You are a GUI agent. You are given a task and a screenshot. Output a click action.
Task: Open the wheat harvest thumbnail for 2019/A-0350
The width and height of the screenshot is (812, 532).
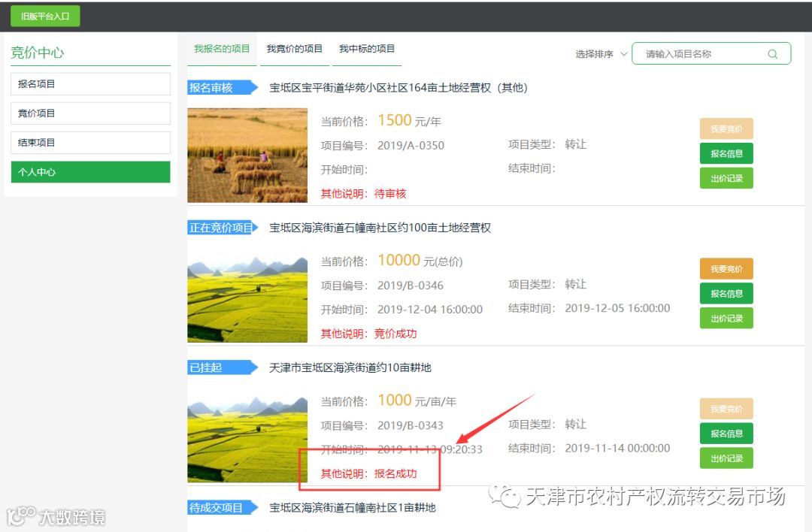pyautogui.click(x=247, y=156)
